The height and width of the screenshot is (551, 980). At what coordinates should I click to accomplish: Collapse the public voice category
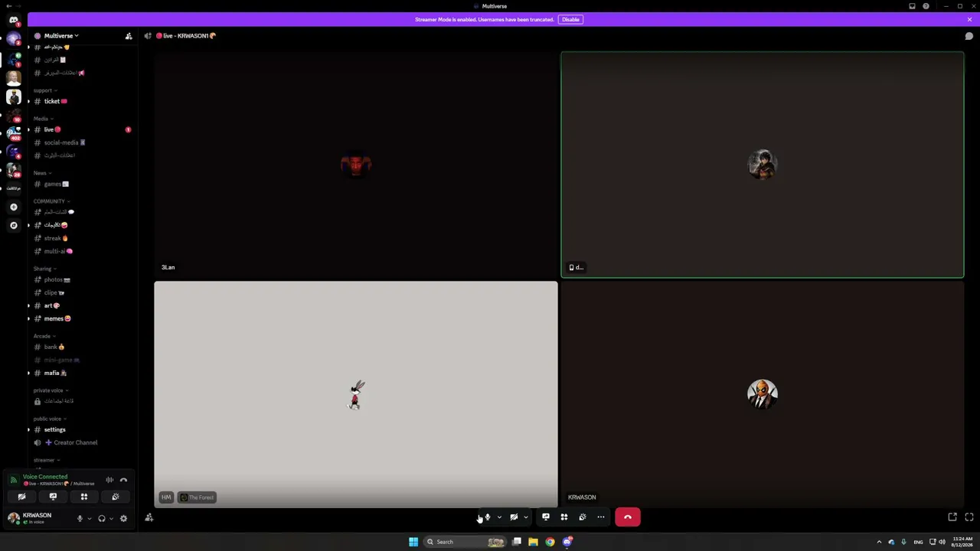pos(50,419)
